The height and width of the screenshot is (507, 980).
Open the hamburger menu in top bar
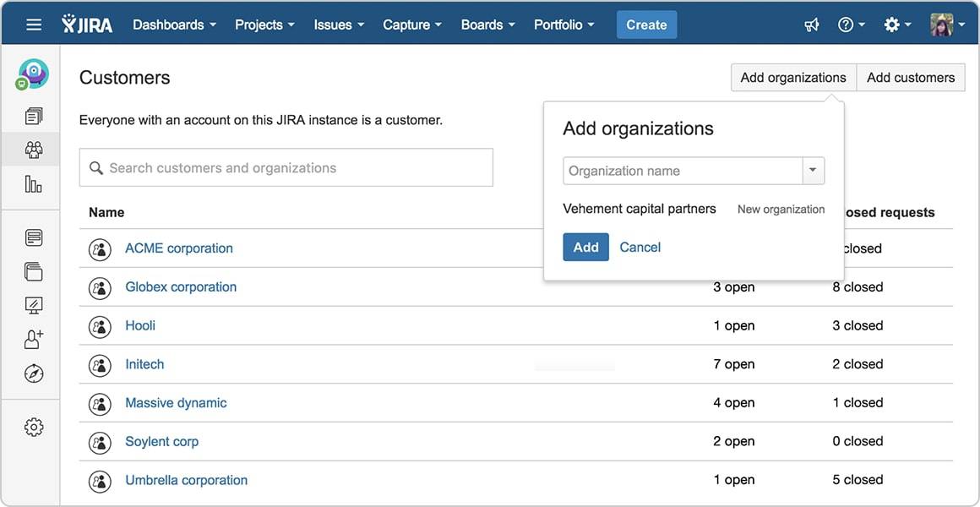pyautogui.click(x=34, y=25)
